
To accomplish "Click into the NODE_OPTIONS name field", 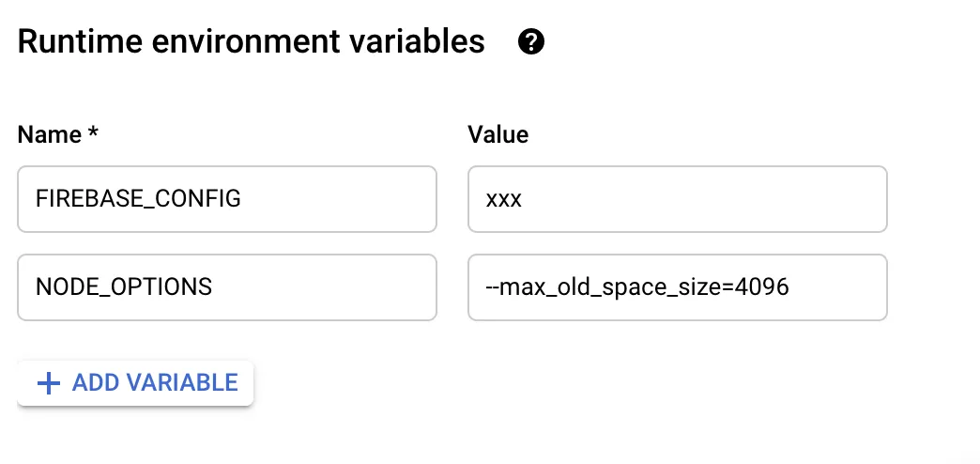I will pyautogui.click(x=226, y=286).
